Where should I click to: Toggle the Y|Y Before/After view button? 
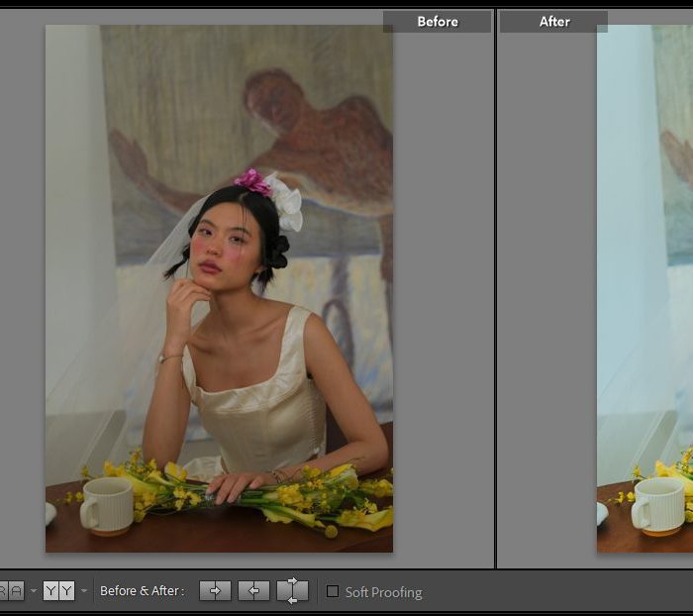[x=58, y=591]
